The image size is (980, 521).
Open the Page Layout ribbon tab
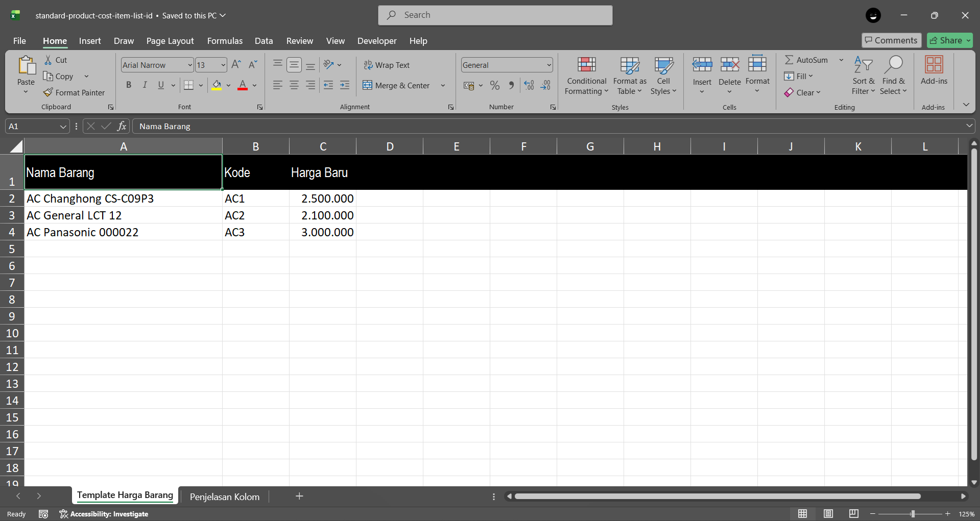pyautogui.click(x=170, y=41)
